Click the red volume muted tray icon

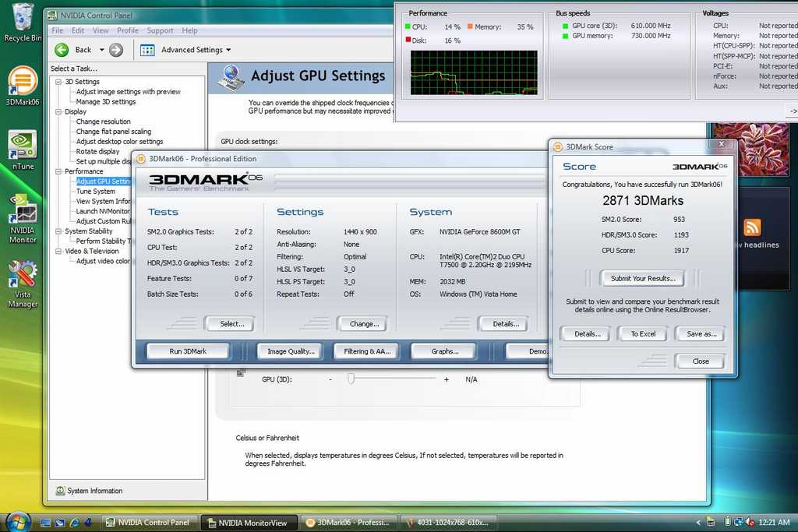[749, 522]
